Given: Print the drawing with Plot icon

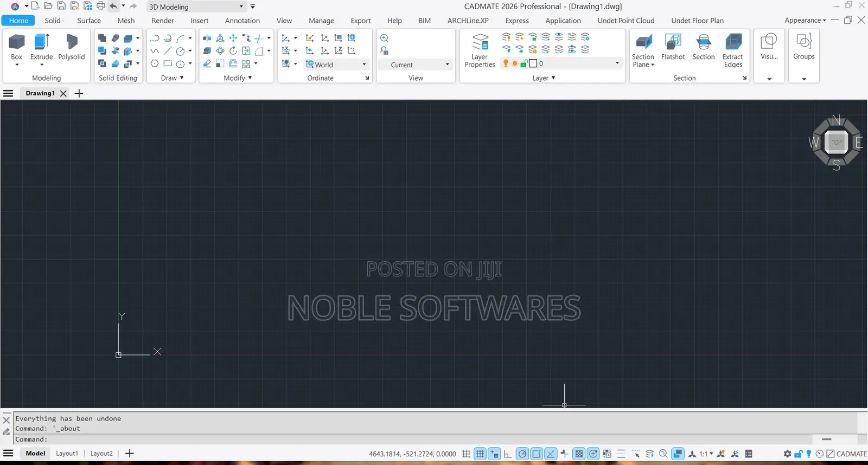Looking at the screenshot, I should click(x=100, y=6).
